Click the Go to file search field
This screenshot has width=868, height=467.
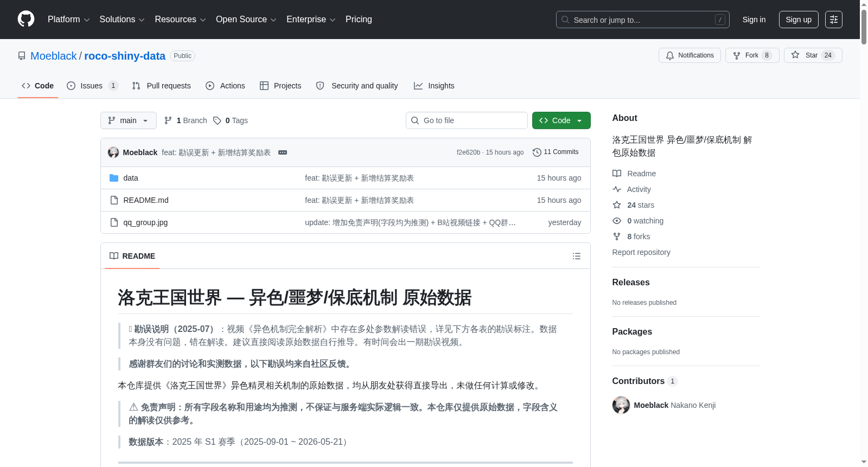(x=467, y=120)
